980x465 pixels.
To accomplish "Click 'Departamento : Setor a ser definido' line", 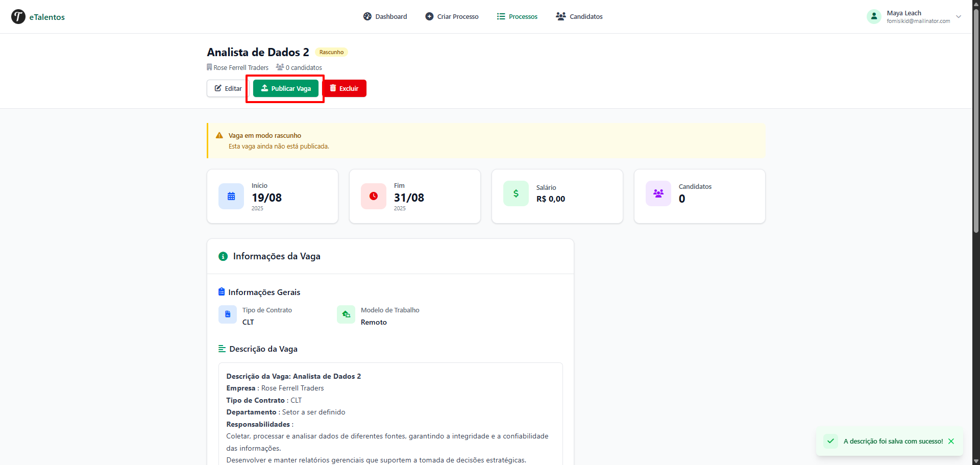I will (x=286, y=412).
